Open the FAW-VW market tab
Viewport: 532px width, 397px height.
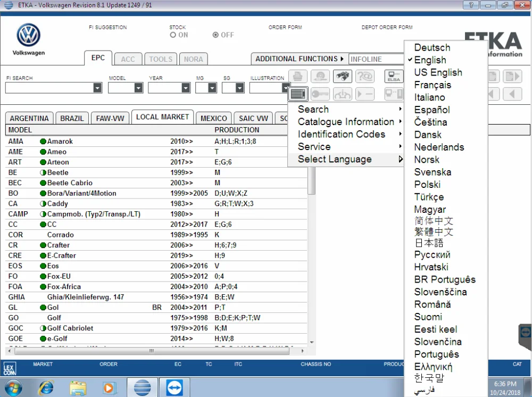tap(110, 118)
